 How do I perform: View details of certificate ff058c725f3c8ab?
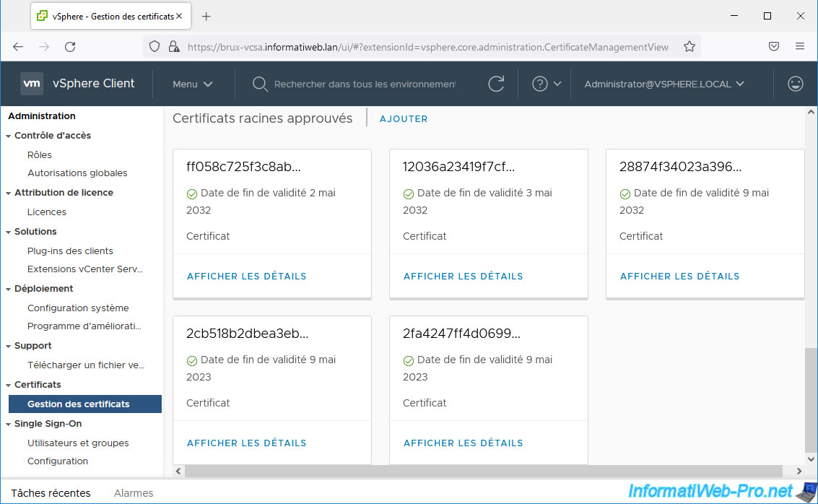[x=247, y=276]
